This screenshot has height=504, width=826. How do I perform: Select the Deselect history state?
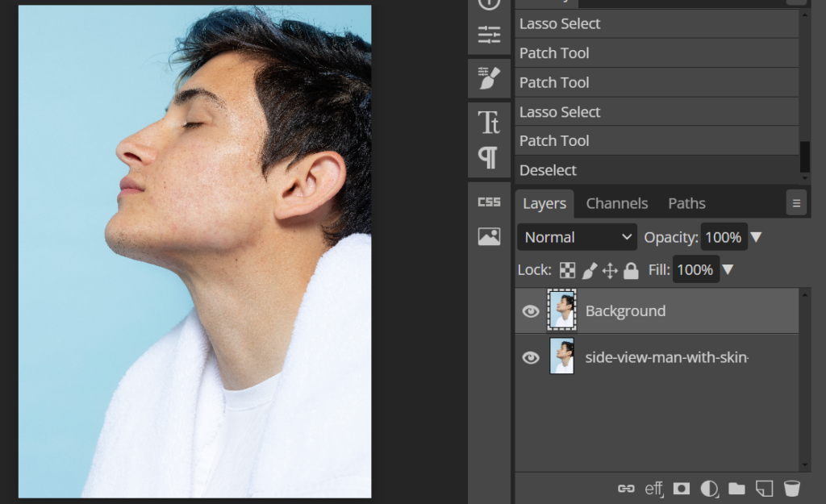[657, 170]
